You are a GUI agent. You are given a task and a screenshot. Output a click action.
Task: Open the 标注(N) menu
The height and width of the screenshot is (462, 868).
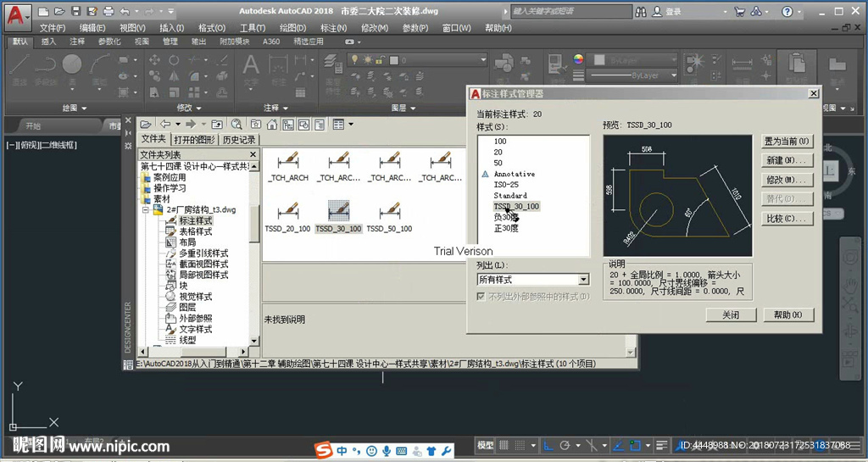pyautogui.click(x=334, y=28)
